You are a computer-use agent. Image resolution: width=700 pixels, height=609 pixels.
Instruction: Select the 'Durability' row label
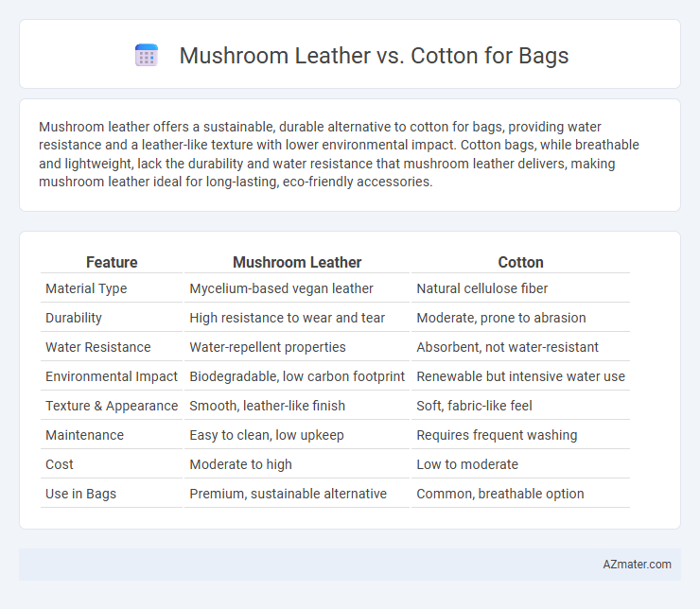[x=74, y=318]
